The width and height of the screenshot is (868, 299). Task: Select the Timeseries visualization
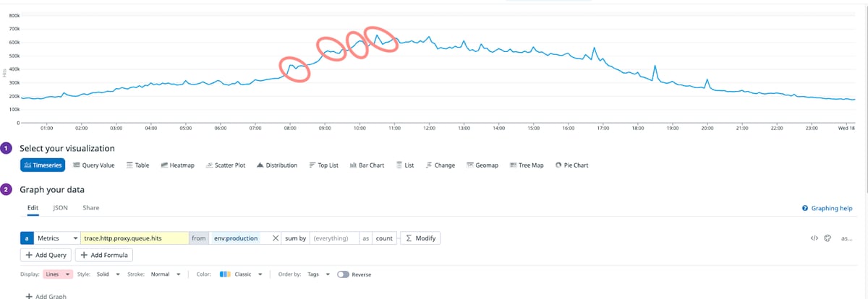point(43,165)
